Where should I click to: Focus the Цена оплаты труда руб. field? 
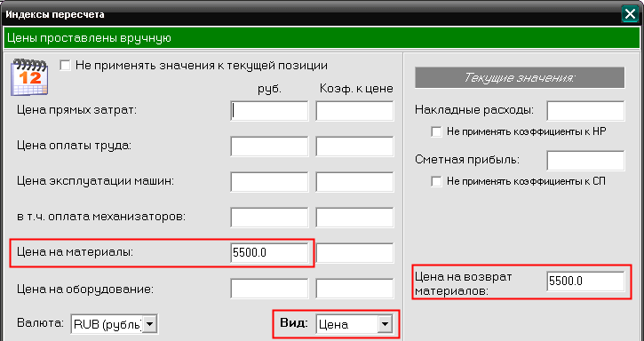coord(269,147)
